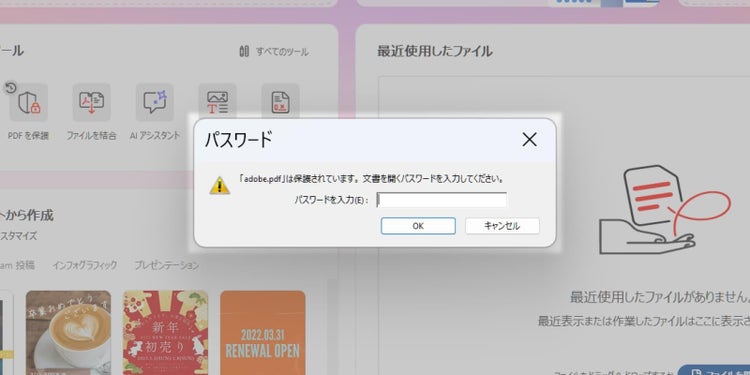
Task: Select the インフォグラフィック tab
Action: [85, 265]
